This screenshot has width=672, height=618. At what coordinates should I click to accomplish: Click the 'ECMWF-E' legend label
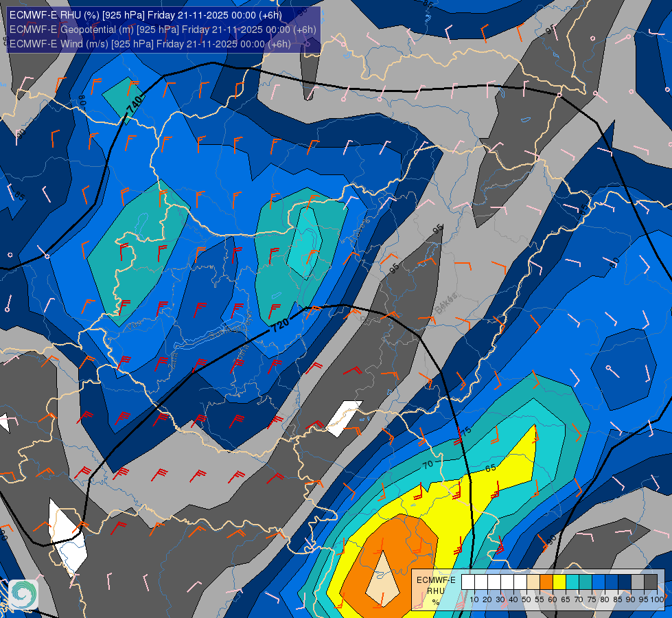(x=437, y=580)
